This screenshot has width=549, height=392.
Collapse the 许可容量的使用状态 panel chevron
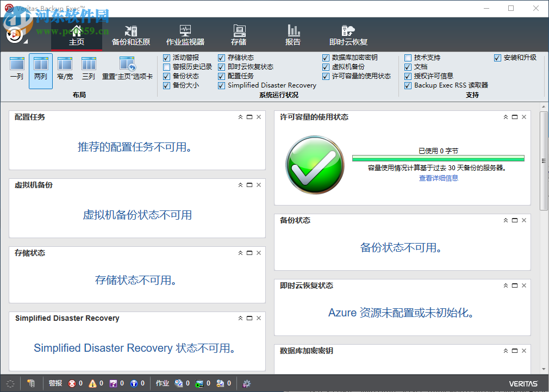pyautogui.click(x=506, y=116)
